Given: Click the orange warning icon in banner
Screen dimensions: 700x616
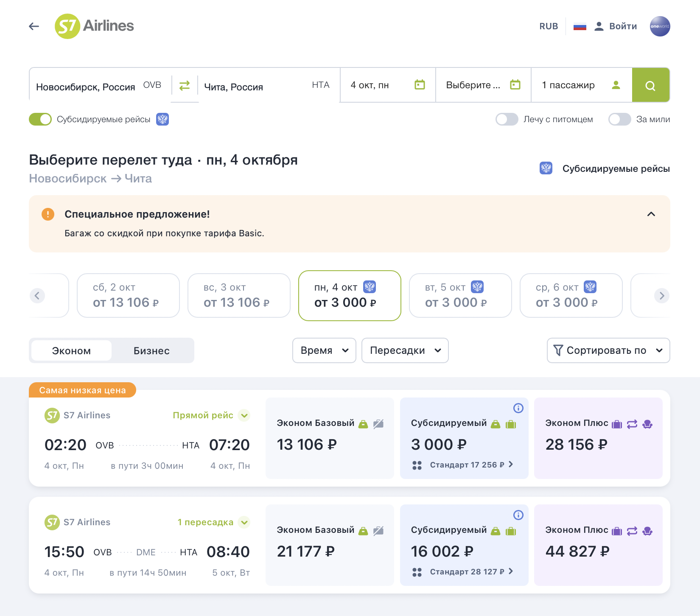Looking at the screenshot, I should pos(48,214).
